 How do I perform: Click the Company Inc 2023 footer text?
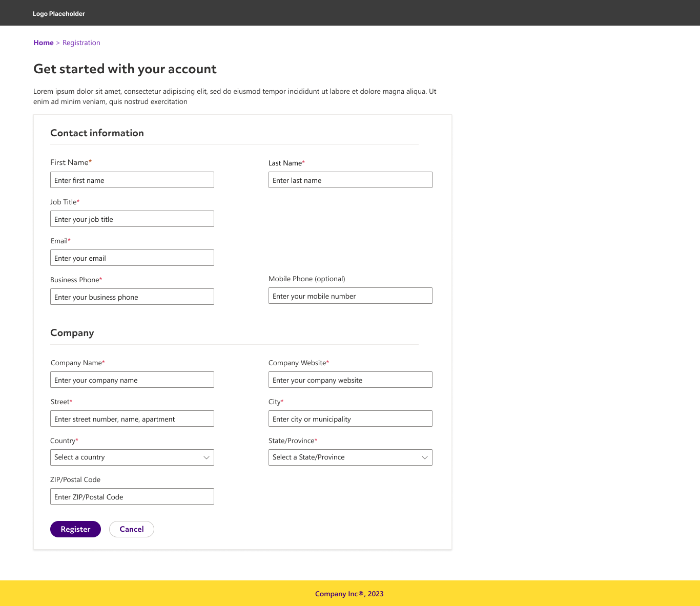click(x=349, y=594)
